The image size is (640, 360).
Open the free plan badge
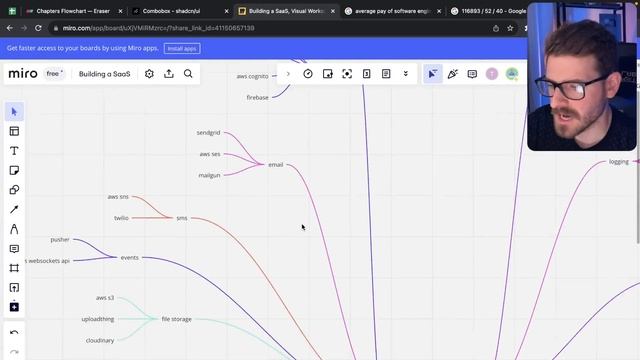pyautogui.click(x=54, y=74)
